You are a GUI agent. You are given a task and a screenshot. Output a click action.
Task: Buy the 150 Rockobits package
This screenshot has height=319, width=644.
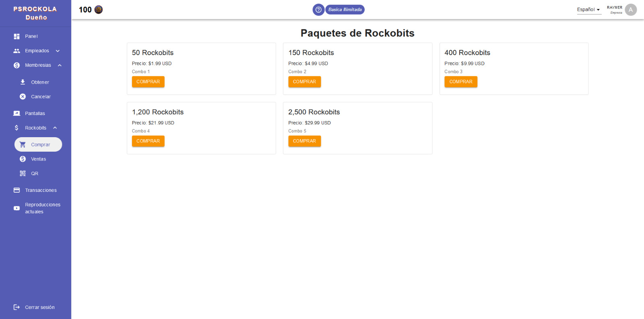304,82
